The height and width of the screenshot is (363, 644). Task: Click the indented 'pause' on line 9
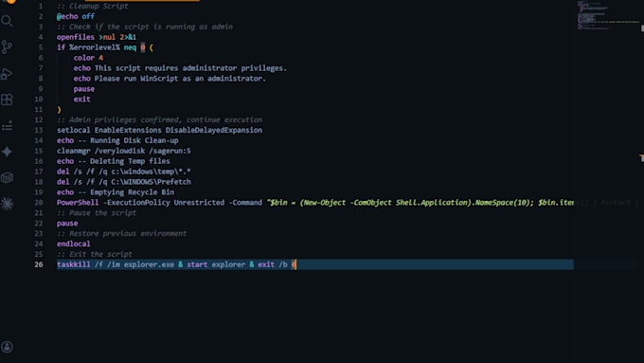pos(83,89)
